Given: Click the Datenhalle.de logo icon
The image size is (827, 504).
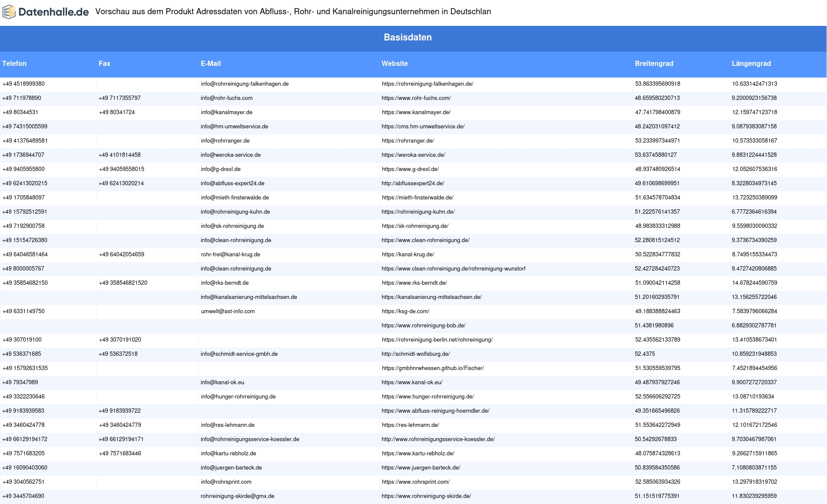Looking at the screenshot, I should pyautogui.click(x=9, y=12).
